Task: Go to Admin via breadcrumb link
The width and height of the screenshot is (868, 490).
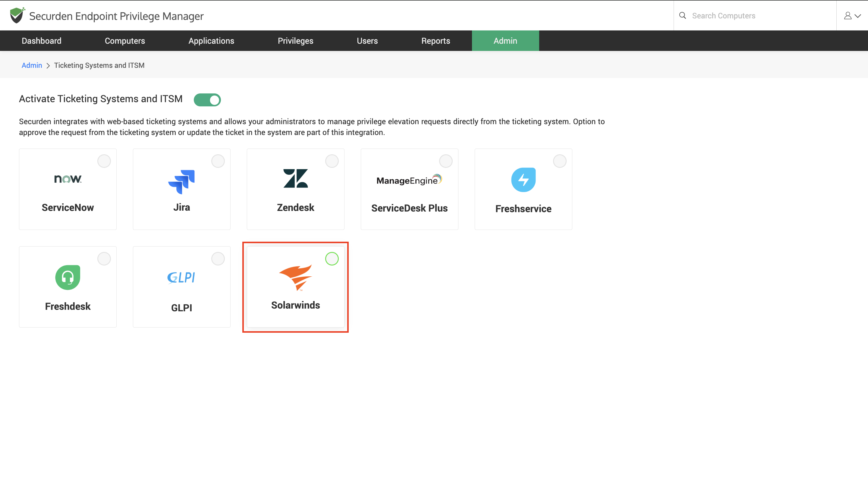Action: (32, 65)
